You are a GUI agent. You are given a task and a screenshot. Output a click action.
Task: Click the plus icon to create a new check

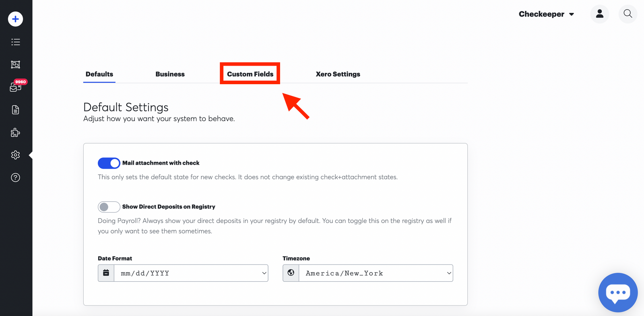point(15,19)
